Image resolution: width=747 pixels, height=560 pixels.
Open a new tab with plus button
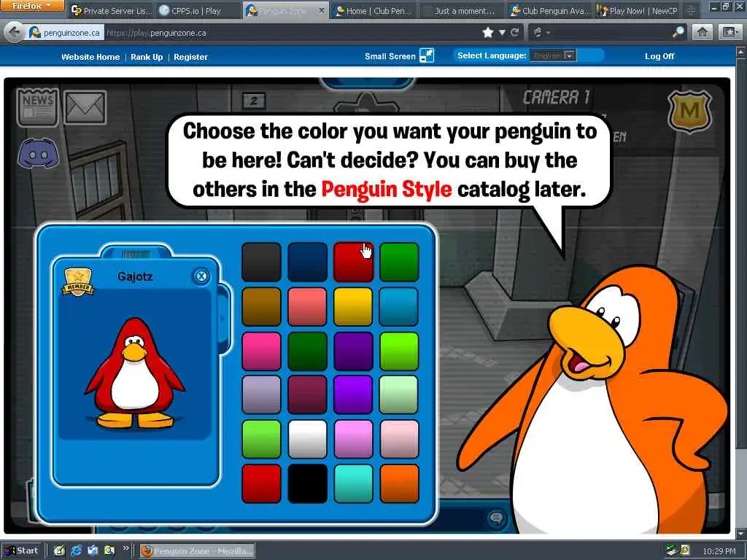(690, 10)
